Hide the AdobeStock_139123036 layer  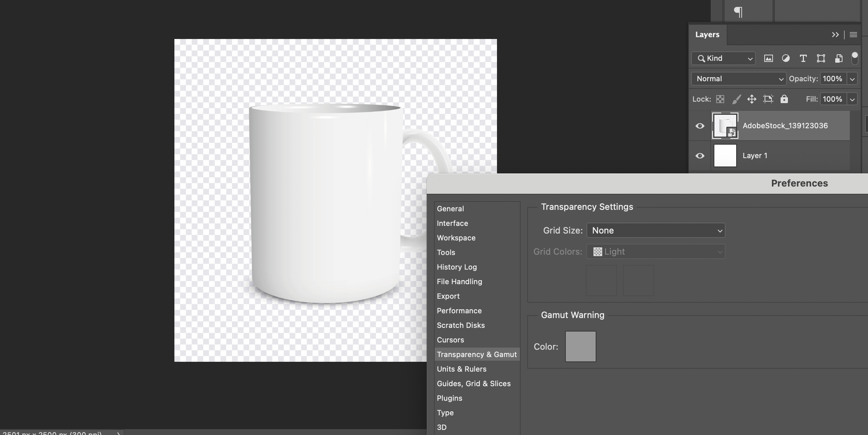coord(700,125)
